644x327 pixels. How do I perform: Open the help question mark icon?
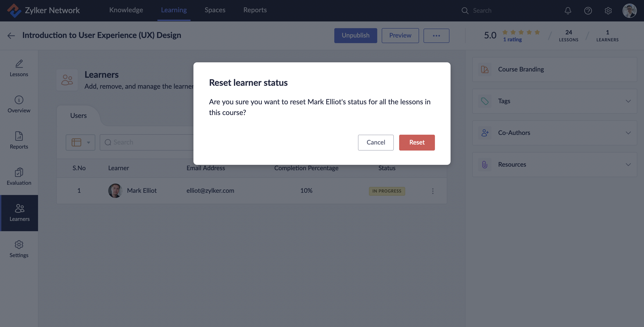tap(588, 10)
